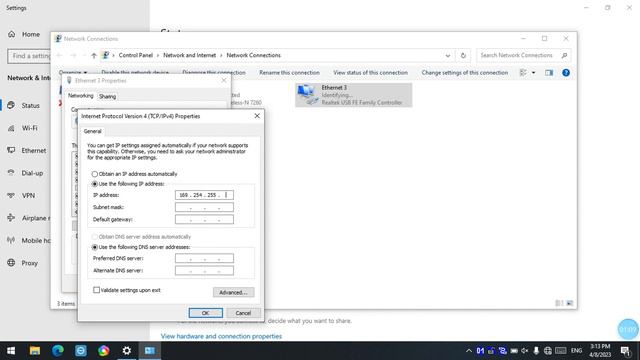Open File Explorer from taskbar
The image size is (640, 360).
pos(35,351)
